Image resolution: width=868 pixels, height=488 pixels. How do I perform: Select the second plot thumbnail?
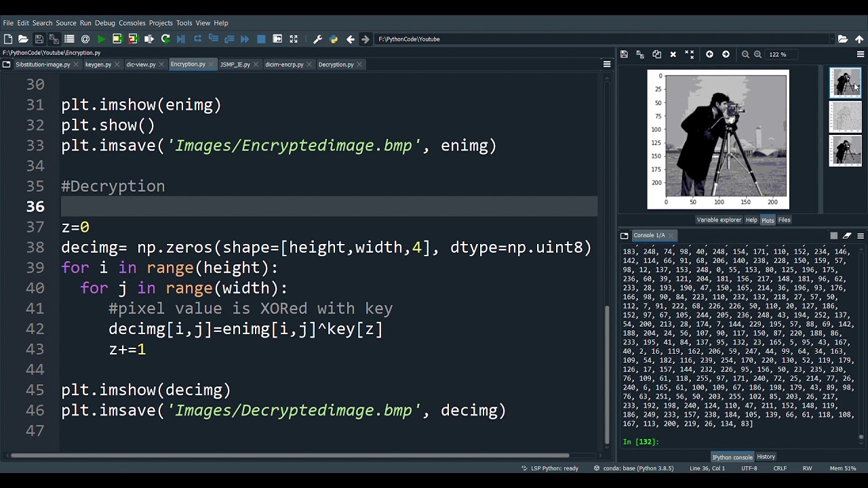(845, 117)
